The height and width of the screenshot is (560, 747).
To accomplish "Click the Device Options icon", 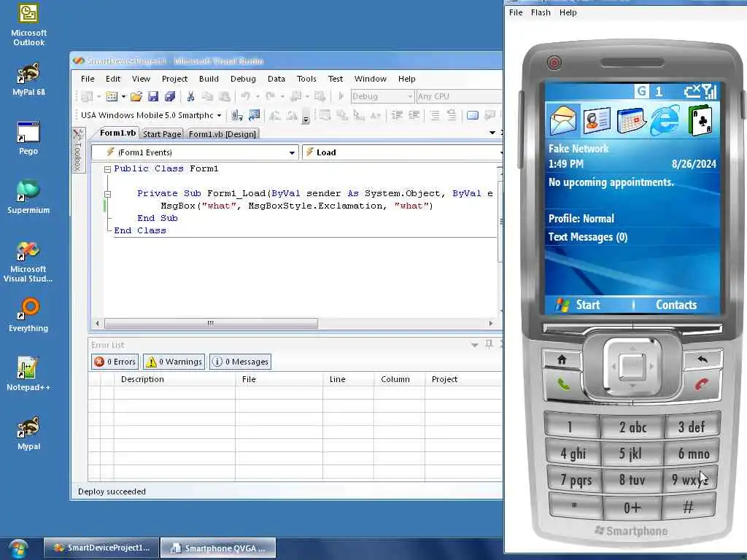I will 255,115.
